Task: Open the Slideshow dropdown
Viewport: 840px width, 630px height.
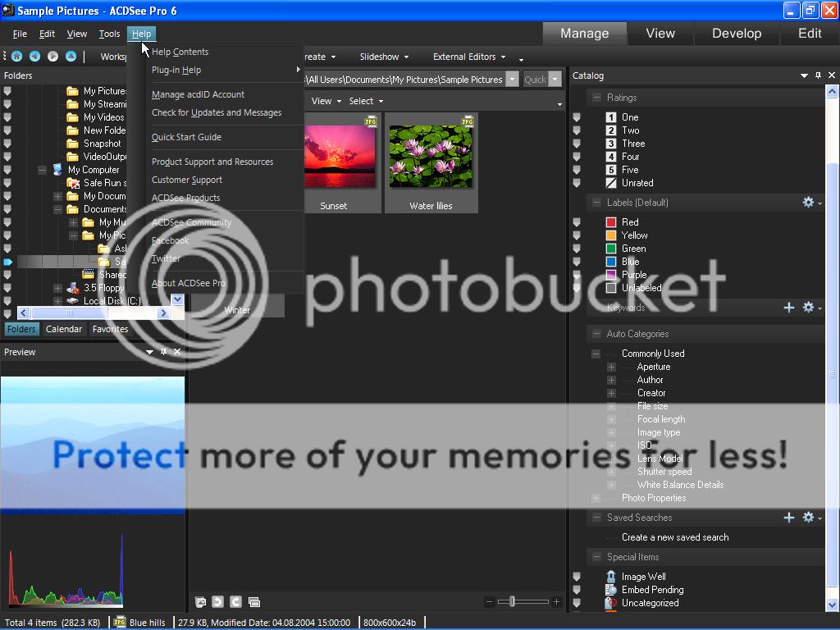Action: pos(384,57)
